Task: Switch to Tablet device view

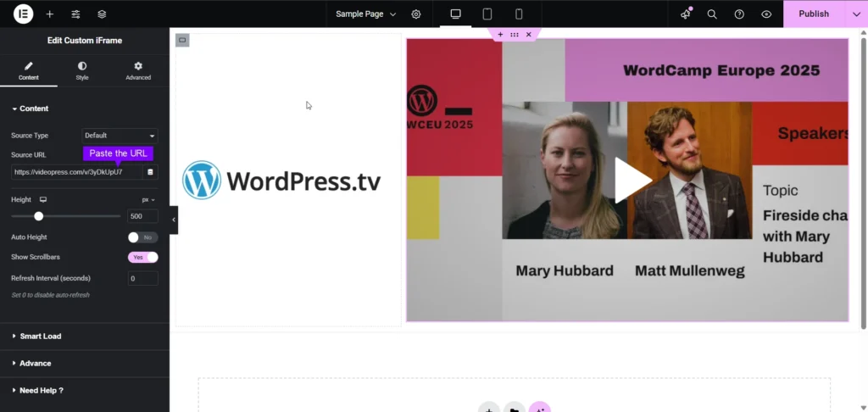Action: (x=487, y=14)
